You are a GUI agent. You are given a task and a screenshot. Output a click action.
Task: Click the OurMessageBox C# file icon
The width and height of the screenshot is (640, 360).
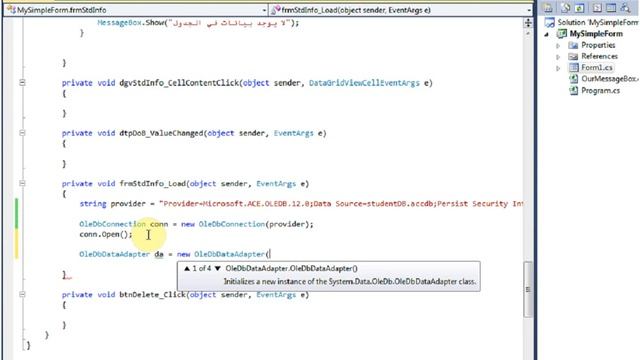coord(573,79)
